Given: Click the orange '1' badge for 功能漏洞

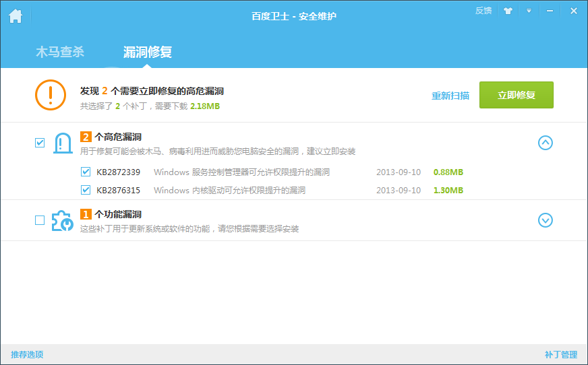Looking at the screenshot, I should (86, 215).
